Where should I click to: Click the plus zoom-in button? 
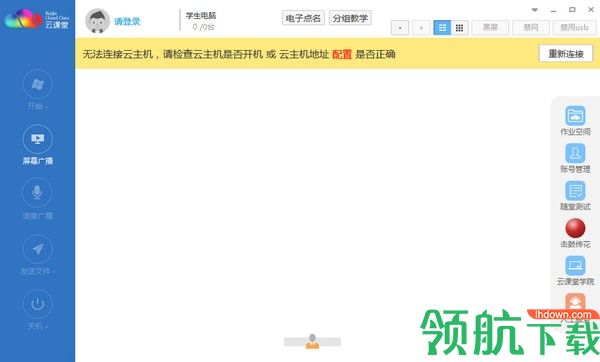[x=421, y=28]
